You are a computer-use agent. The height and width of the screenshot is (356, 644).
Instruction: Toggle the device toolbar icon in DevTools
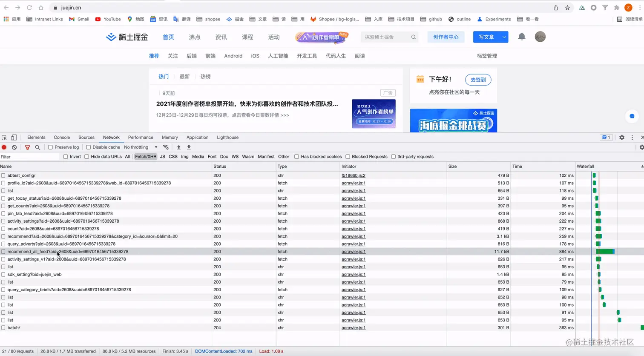coord(14,138)
